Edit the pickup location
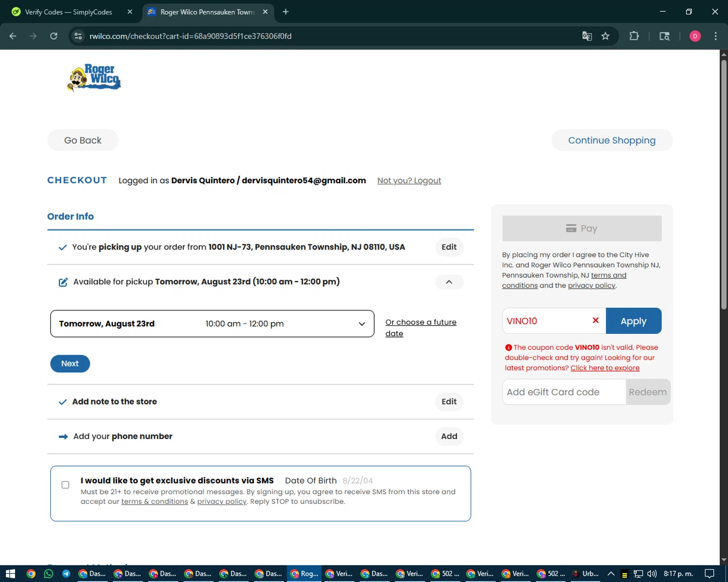728x582 pixels. 449,247
